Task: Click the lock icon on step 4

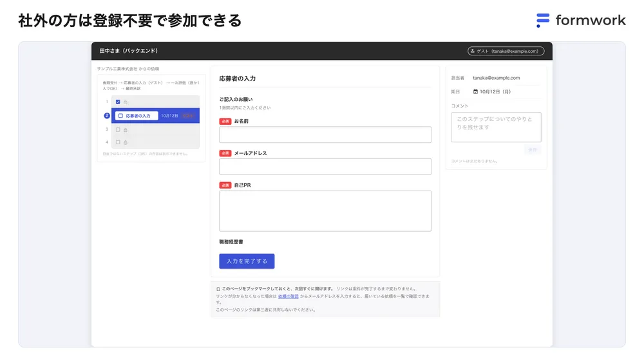Action: (126, 142)
